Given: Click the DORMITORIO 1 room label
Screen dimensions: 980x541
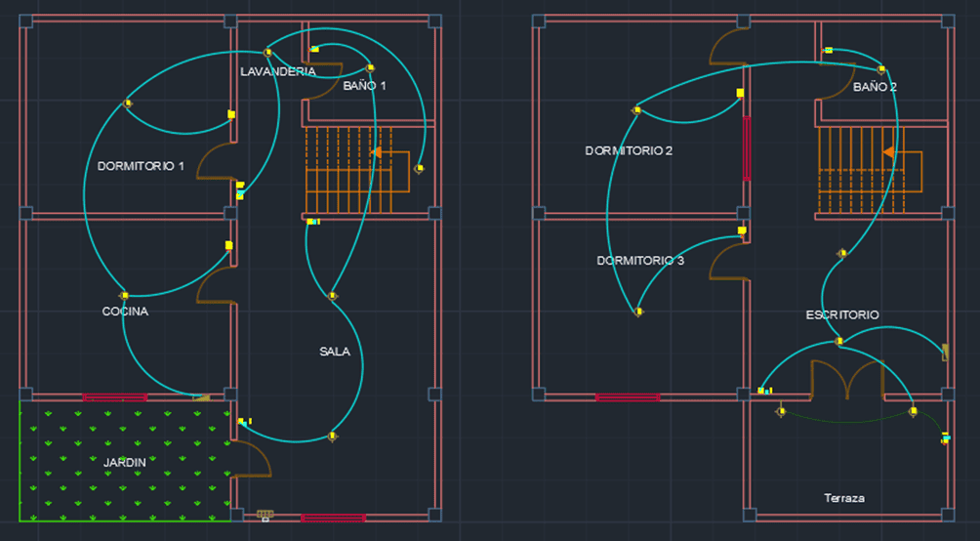Looking at the screenshot, I should pyautogui.click(x=141, y=166).
